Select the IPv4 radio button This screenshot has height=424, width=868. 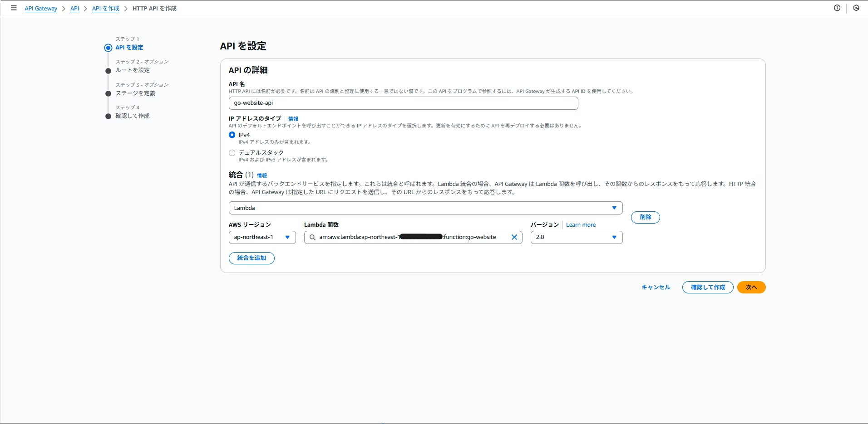click(x=232, y=135)
